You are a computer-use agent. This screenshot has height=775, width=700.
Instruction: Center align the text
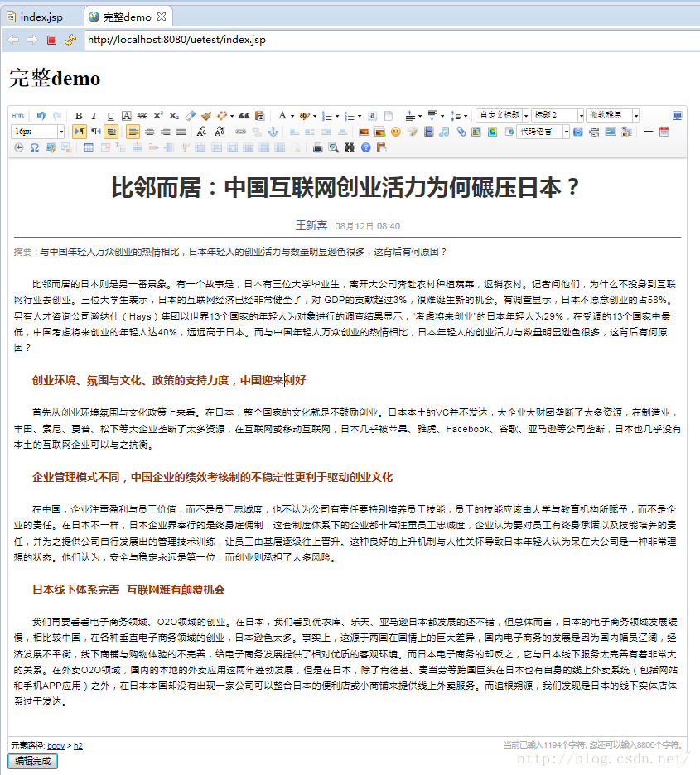point(149,132)
